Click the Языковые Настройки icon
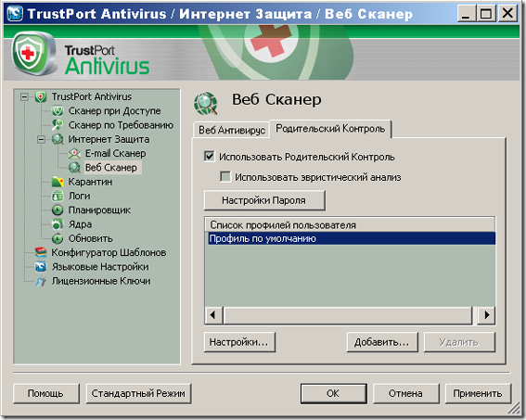This screenshot has width=526, height=420. pyautogui.click(x=41, y=267)
